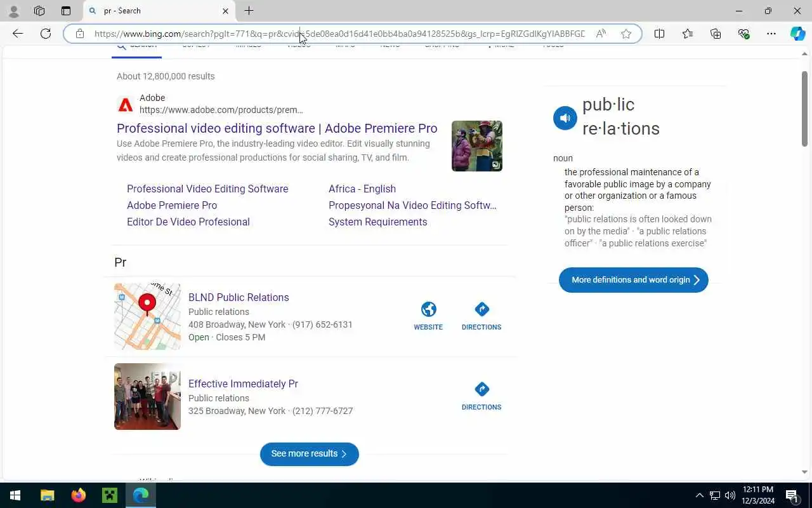
Task: Open the Windows Start menu
Action: pos(15,495)
